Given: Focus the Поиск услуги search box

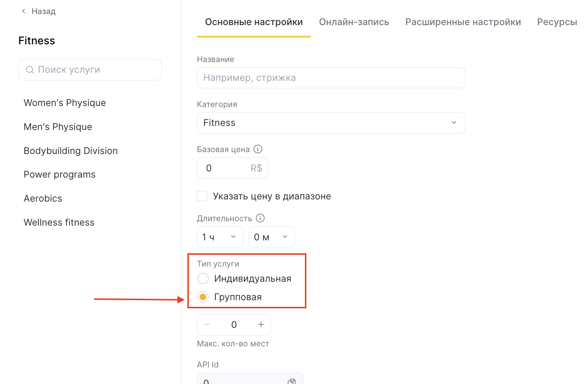Looking at the screenshot, I should 96,70.
